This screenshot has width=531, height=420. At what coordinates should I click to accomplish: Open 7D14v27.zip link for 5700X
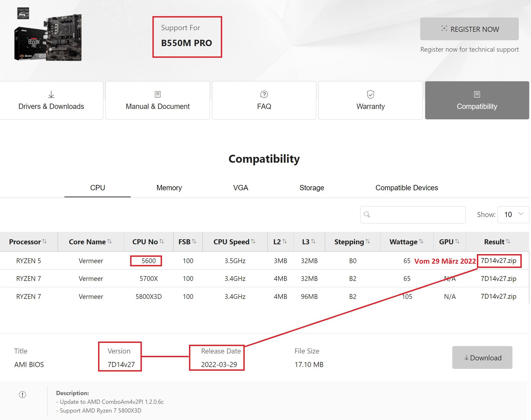click(498, 279)
